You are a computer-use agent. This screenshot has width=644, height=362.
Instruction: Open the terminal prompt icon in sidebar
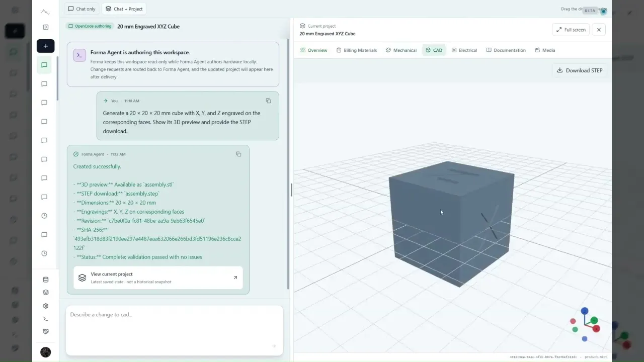pyautogui.click(x=46, y=319)
